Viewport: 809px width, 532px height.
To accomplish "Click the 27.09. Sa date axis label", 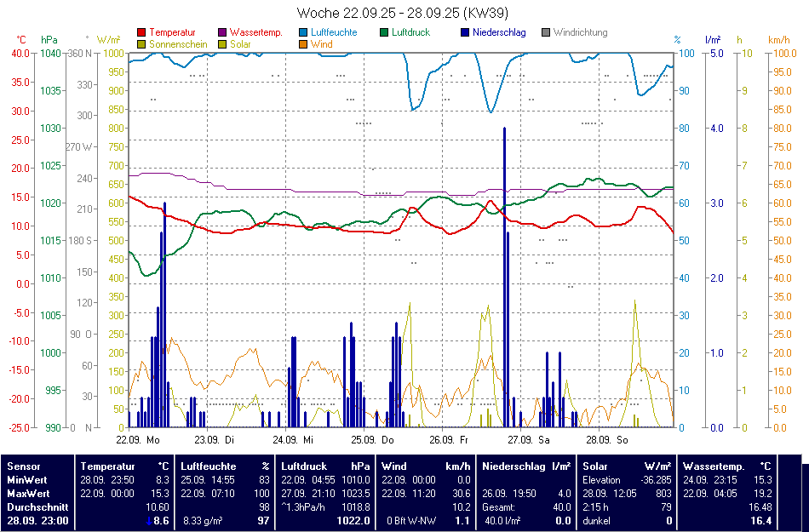I will (x=529, y=440).
